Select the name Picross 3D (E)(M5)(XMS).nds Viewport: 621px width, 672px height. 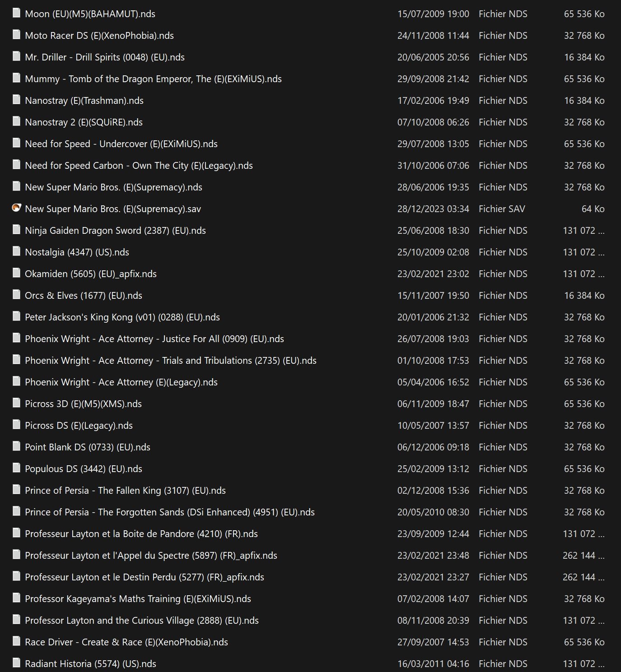83,404
